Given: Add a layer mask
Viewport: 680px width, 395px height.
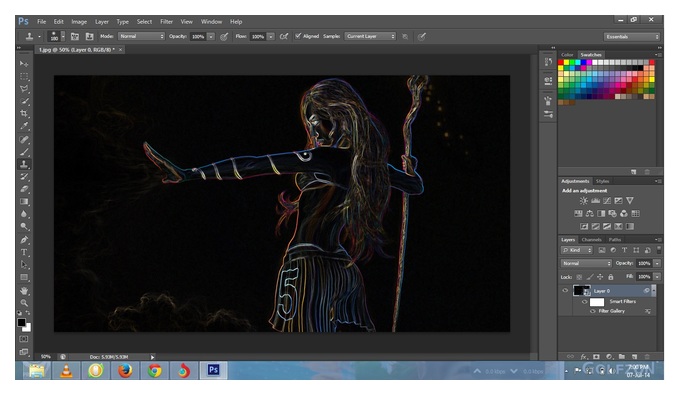Looking at the screenshot, I should 596,356.
